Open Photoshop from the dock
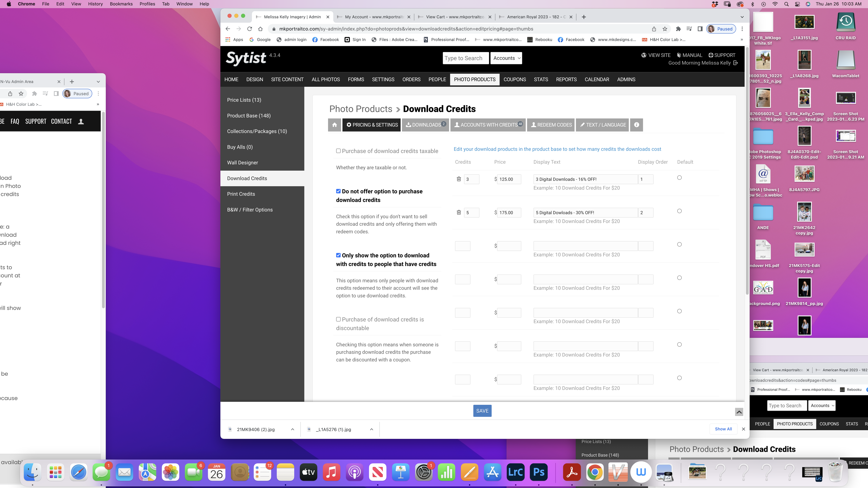This screenshot has height=488, width=868. coord(538,472)
